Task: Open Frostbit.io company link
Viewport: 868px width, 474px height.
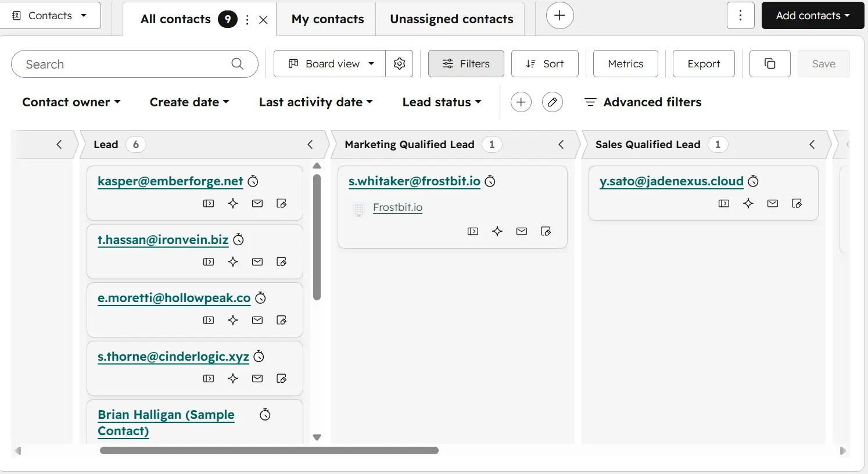Action: [x=397, y=207]
